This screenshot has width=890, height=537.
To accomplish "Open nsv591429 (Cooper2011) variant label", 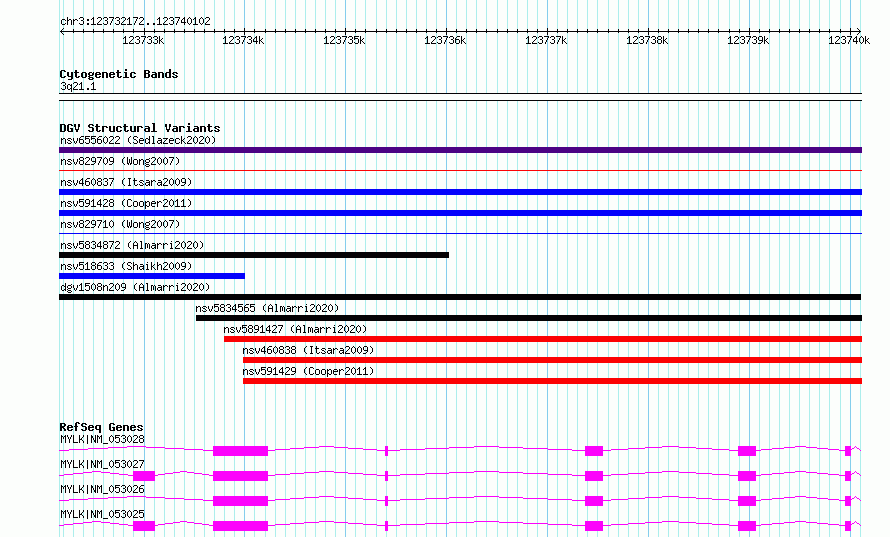I will 308,371.
